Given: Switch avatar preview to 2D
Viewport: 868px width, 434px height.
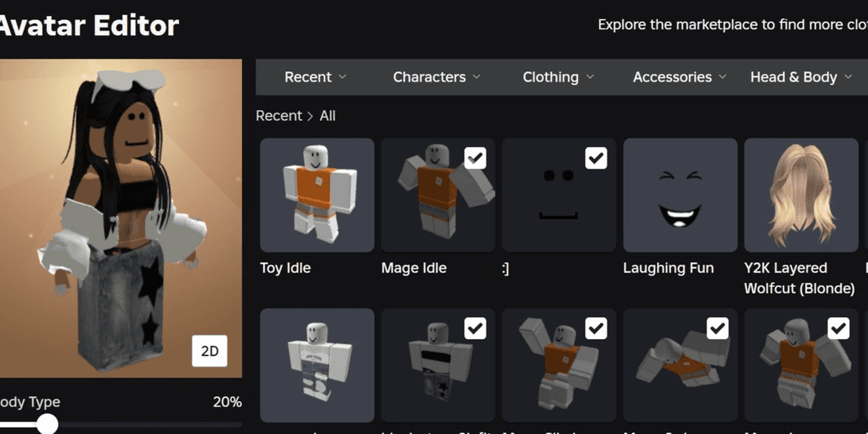Looking at the screenshot, I should tap(209, 351).
